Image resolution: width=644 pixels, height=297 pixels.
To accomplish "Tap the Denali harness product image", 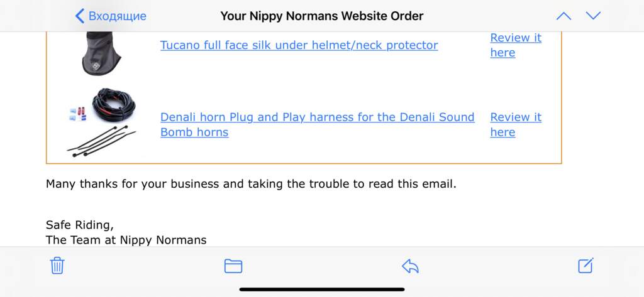I will pyautogui.click(x=102, y=122).
